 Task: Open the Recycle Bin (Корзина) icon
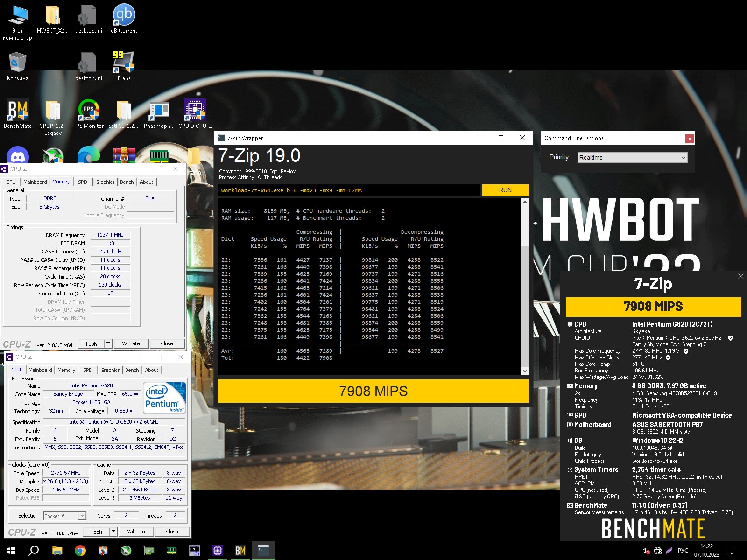click(x=18, y=66)
